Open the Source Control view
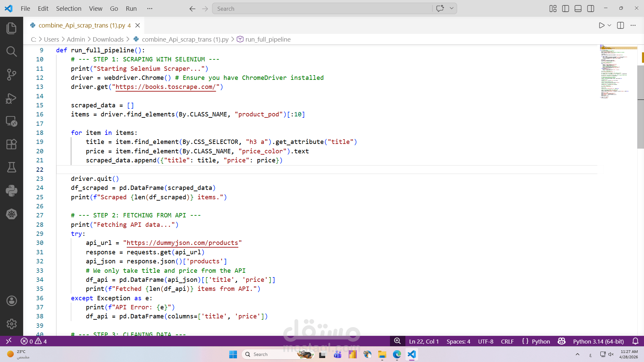644x362 pixels. point(11,74)
